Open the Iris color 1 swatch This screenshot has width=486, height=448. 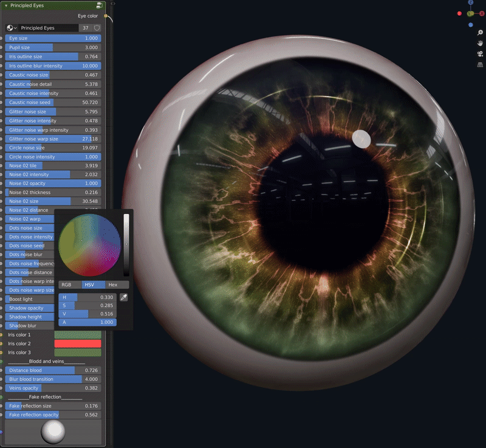(78, 335)
